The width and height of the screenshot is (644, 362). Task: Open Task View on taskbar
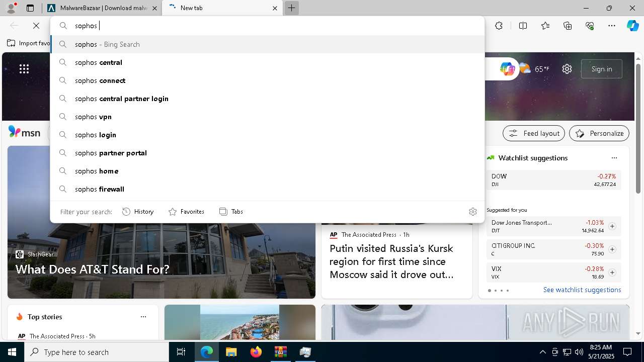(x=181, y=352)
